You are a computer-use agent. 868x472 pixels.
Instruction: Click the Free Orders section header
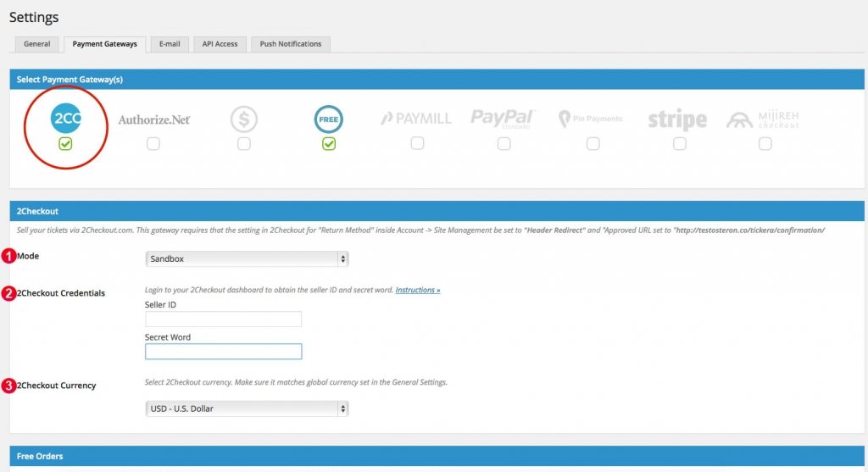tap(437, 456)
